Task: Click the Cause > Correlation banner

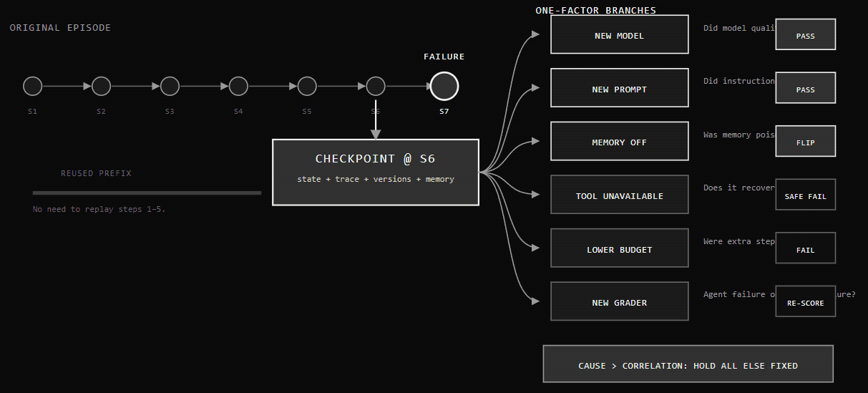Action: [688, 364]
